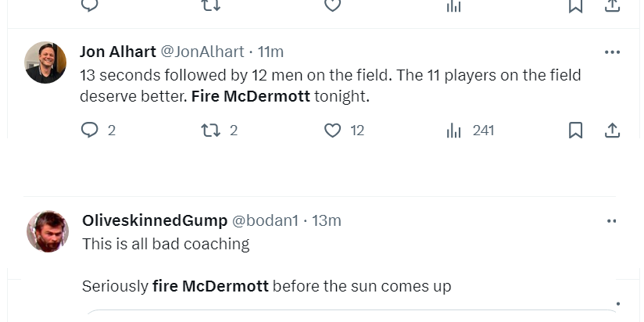
Task: Open the Jon Alhart display name link
Action: pyautogui.click(x=117, y=52)
